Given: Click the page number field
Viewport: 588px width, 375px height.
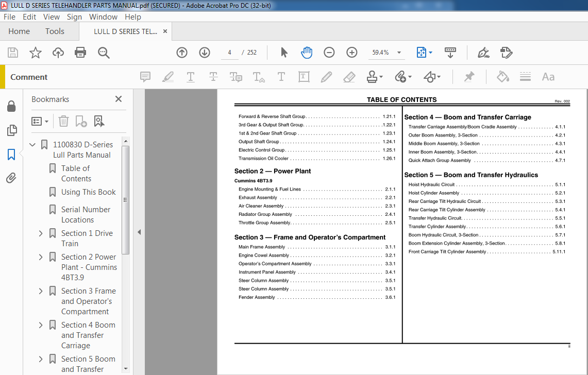Looking at the screenshot, I should 229,53.
